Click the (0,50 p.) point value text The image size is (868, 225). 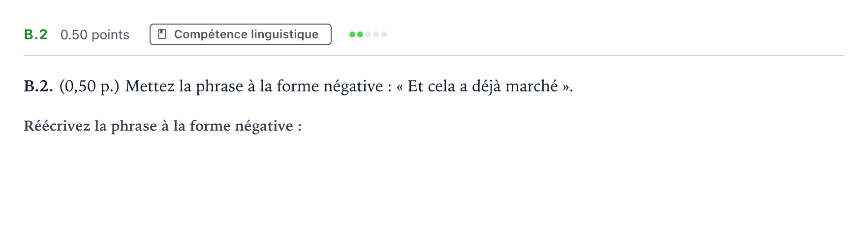[90, 86]
